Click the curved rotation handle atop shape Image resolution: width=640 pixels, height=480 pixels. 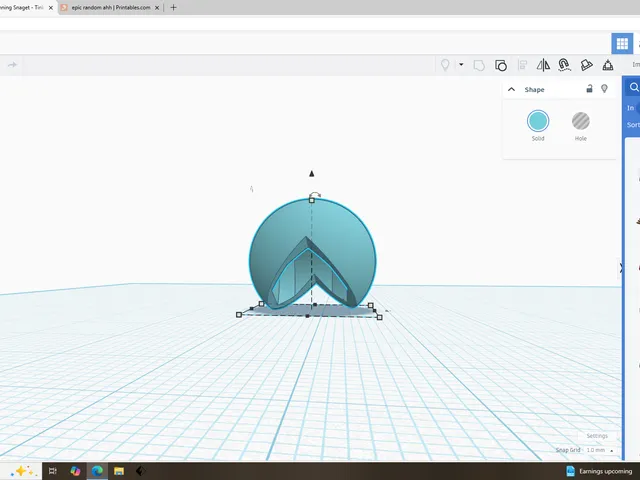[x=315, y=194]
